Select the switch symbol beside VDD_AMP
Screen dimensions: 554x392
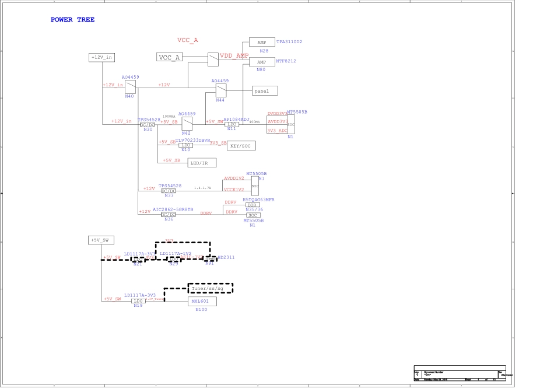(x=213, y=59)
